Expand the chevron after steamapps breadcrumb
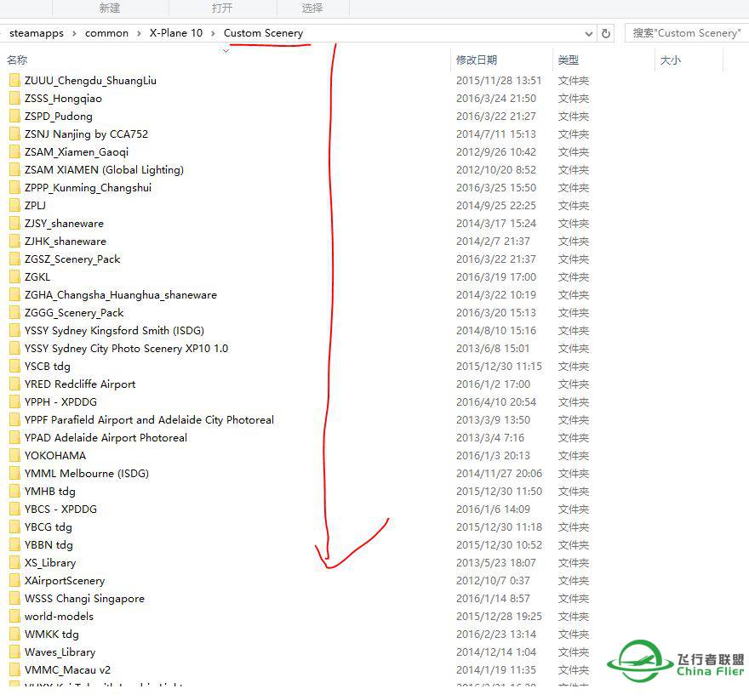This screenshot has width=749, height=700. click(x=75, y=33)
